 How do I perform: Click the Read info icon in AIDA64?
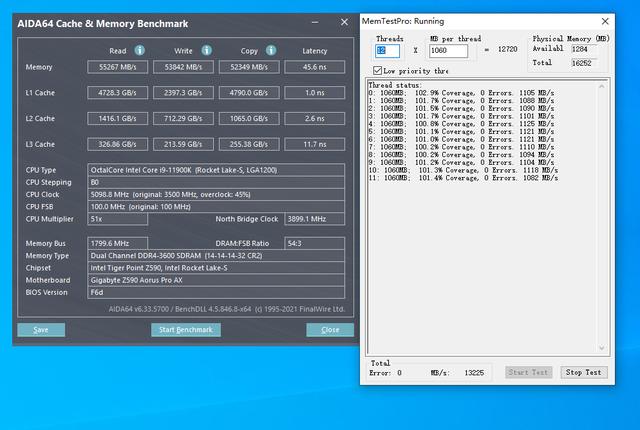140,50
